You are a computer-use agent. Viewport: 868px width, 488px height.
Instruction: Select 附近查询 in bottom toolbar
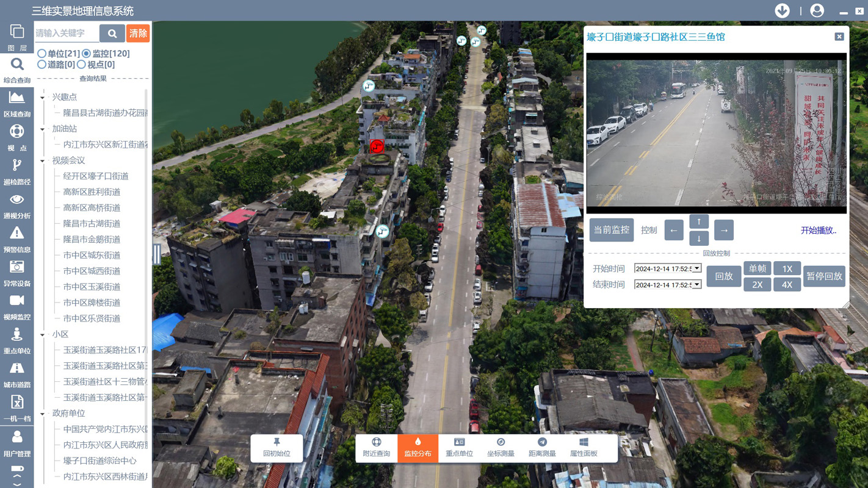point(376,448)
